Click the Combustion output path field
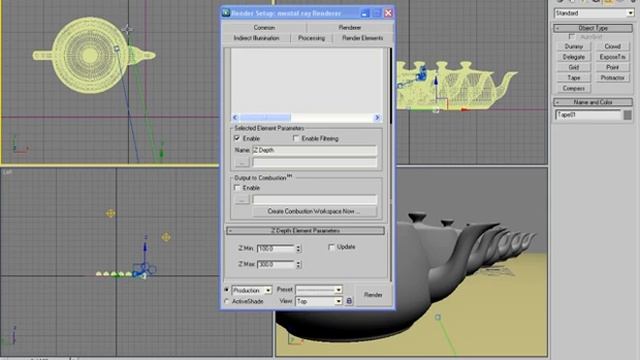This screenshot has height=360, width=640. click(x=314, y=200)
